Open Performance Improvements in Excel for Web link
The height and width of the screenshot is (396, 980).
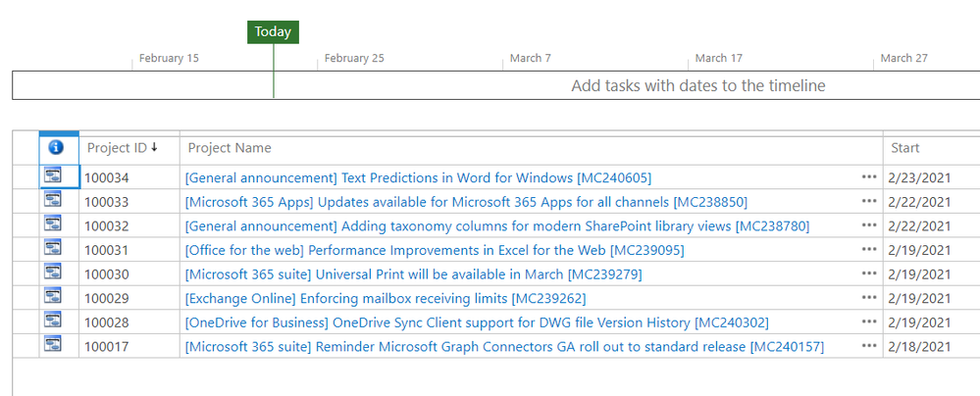[x=434, y=250]
